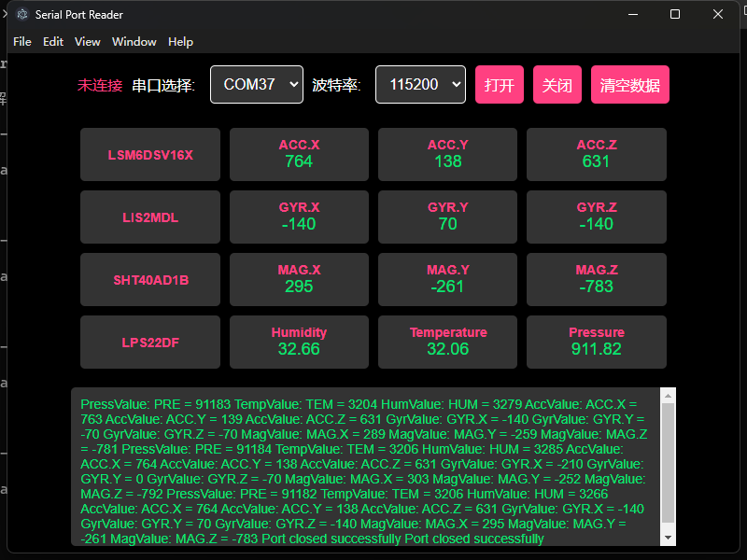Click the log scrollbar up arrow
Image resolution: width=747 pixels, height=560 pixels.
tap(668, 396)
